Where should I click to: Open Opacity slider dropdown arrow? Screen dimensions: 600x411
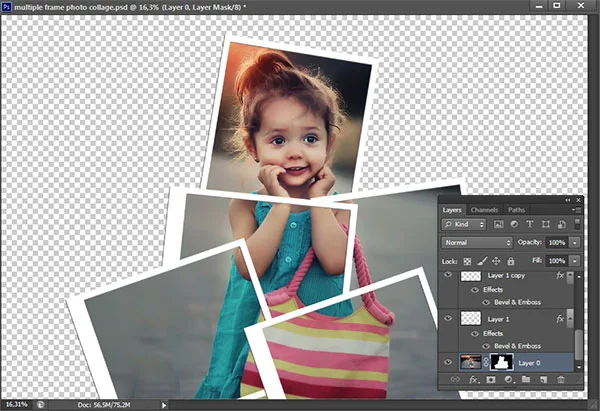pyautogui.click(x=575, y=243)
